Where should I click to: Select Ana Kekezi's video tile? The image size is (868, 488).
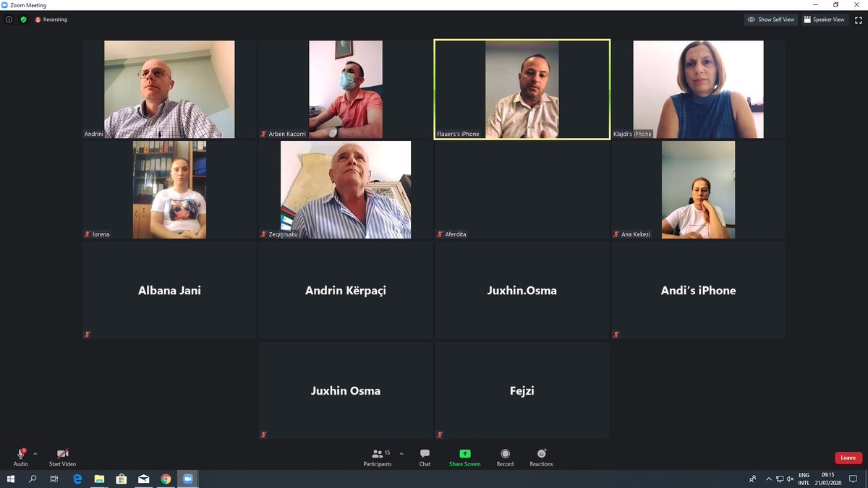tap(698, 189)
